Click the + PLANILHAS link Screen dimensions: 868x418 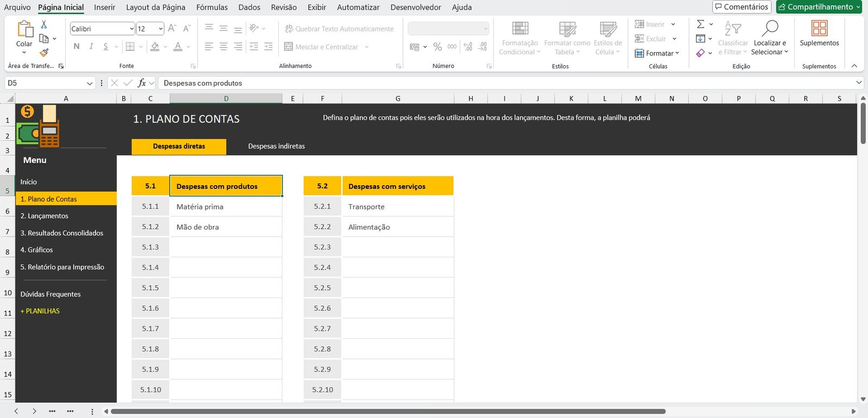tap(40, 311)
